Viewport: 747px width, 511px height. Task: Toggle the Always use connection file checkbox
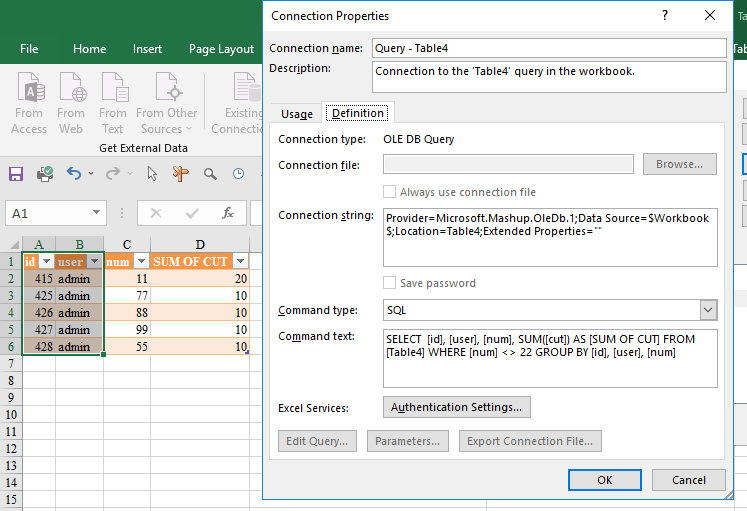pyautogui.click(x=390, y=192)
